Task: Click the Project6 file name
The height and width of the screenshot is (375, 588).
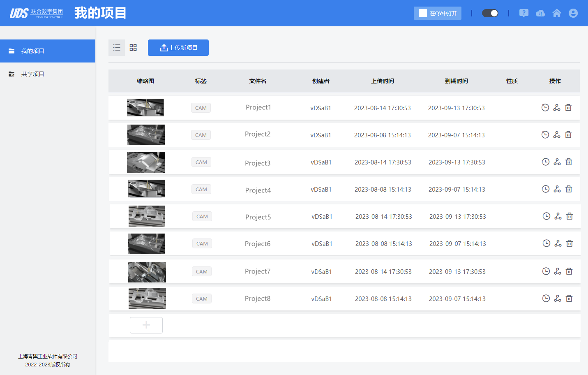Action: [258, 244]
